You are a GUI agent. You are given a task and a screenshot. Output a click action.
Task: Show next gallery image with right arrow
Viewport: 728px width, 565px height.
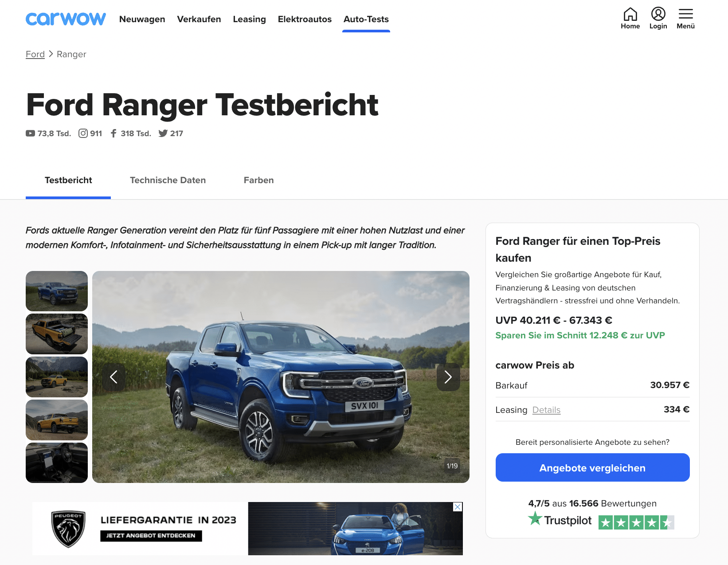point(448,377)
